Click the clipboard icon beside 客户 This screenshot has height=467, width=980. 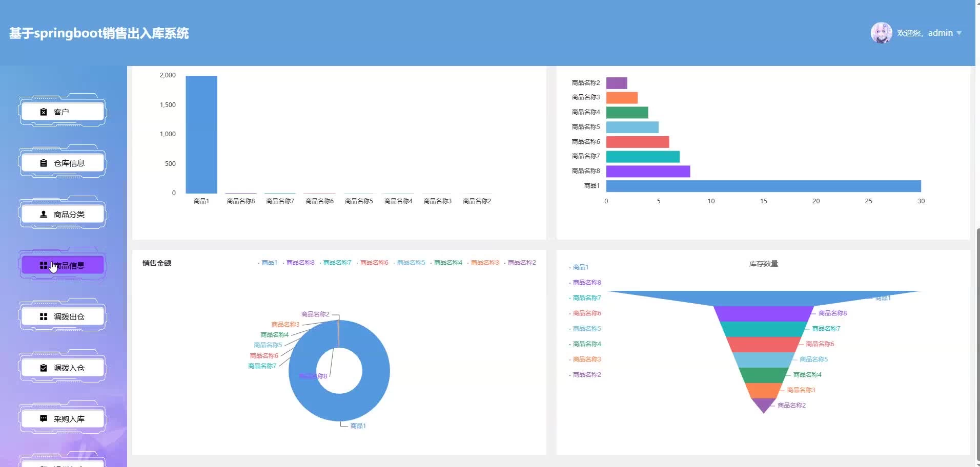coord(44,112)
